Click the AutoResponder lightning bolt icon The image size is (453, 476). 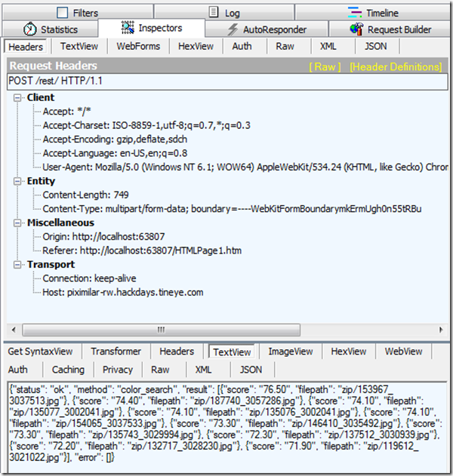(233, 29)
